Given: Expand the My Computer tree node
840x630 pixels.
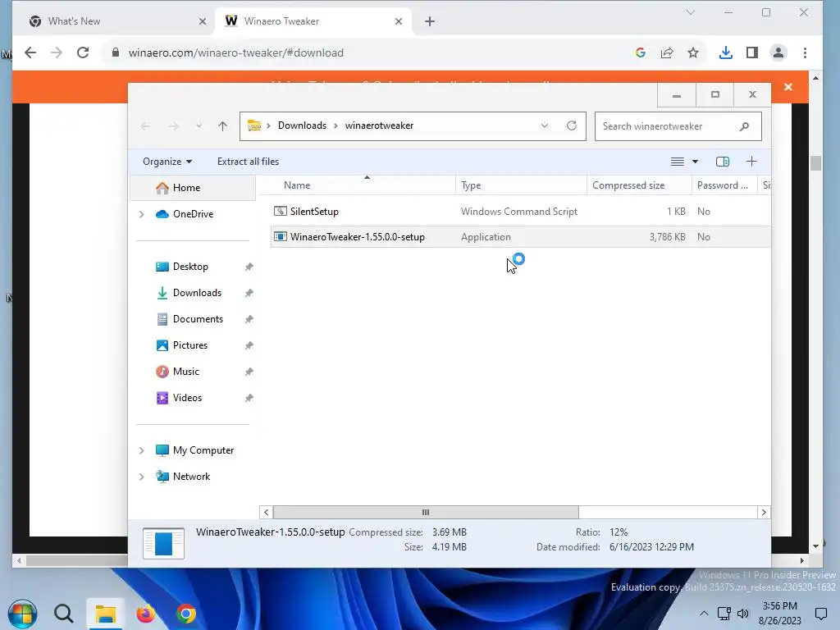Looking at the screenshot, I should 141,450.
